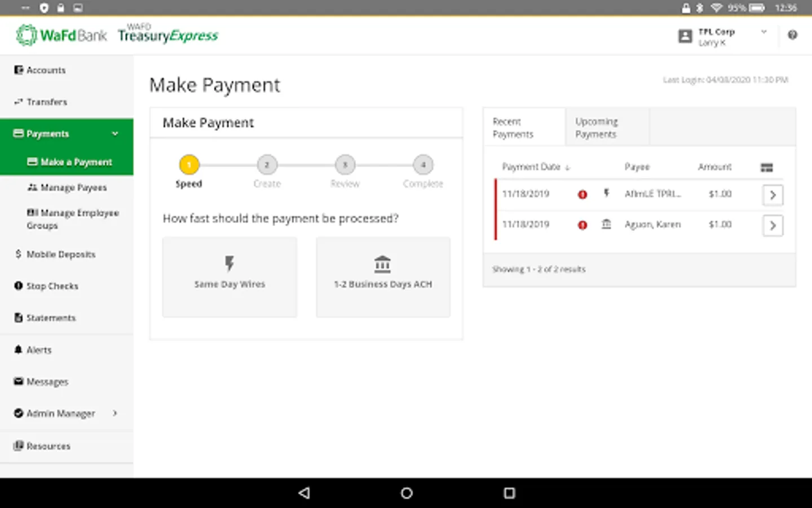Collapse the Payments sidebar section

115,134
